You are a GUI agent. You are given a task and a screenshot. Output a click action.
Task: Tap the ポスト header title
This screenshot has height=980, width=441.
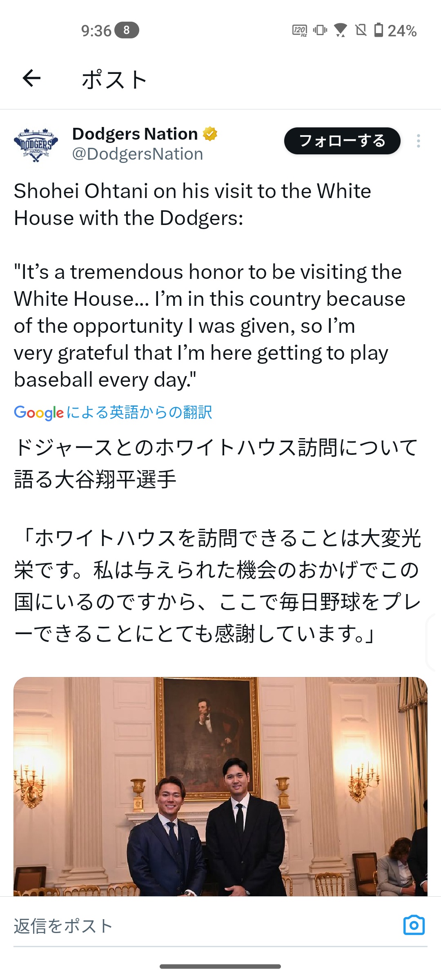(x=114, y=79)
